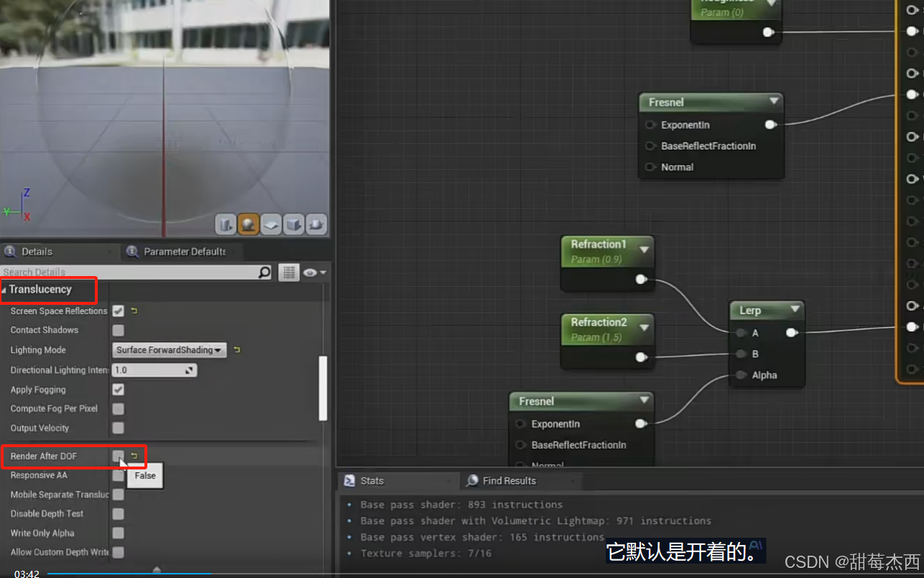Enable the Mobile Separate Translucency checkbox

[119, 495]
